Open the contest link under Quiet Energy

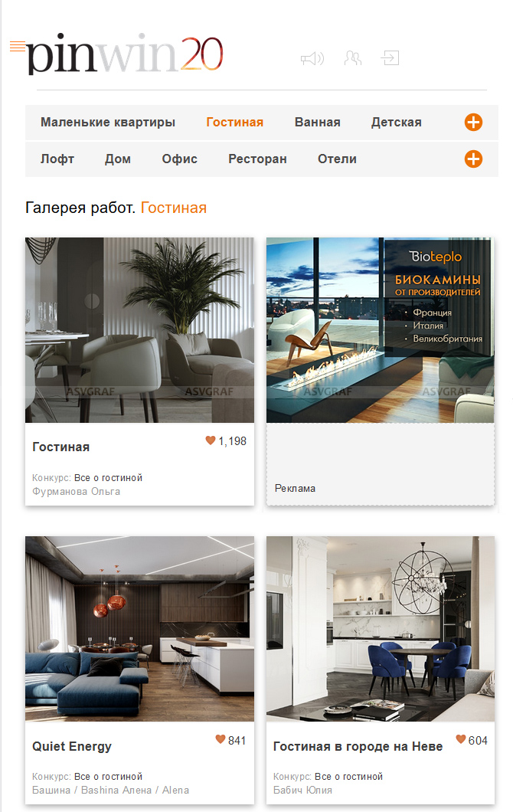108,776
